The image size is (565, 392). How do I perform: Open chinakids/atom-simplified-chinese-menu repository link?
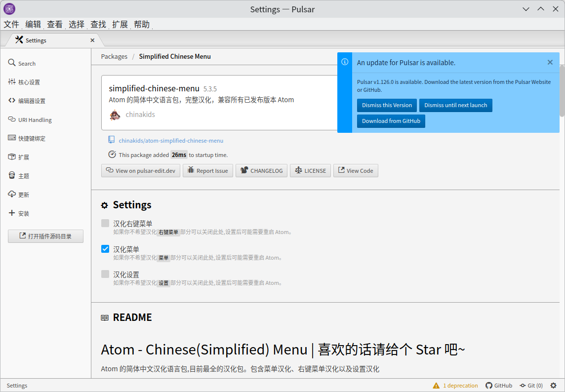click(x=171, y=141)
